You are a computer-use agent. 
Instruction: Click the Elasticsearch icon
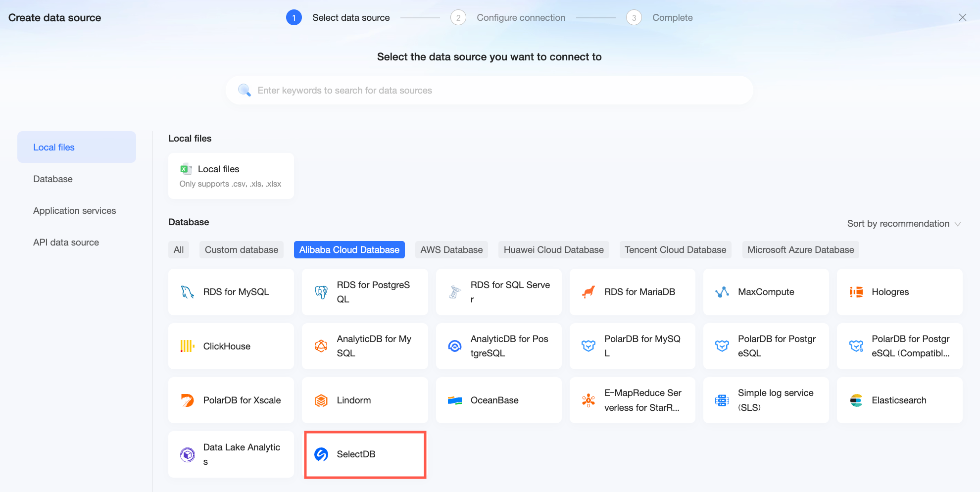(x=856, y=400)
